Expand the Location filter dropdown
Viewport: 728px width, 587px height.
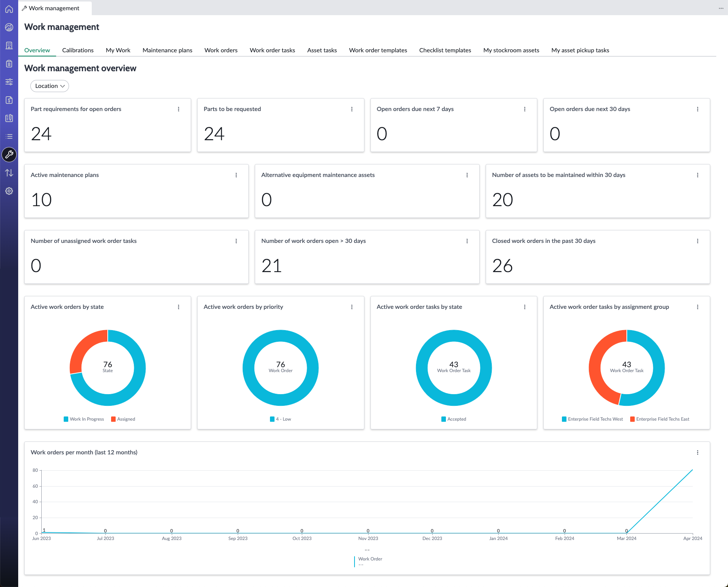pos(50,86)
